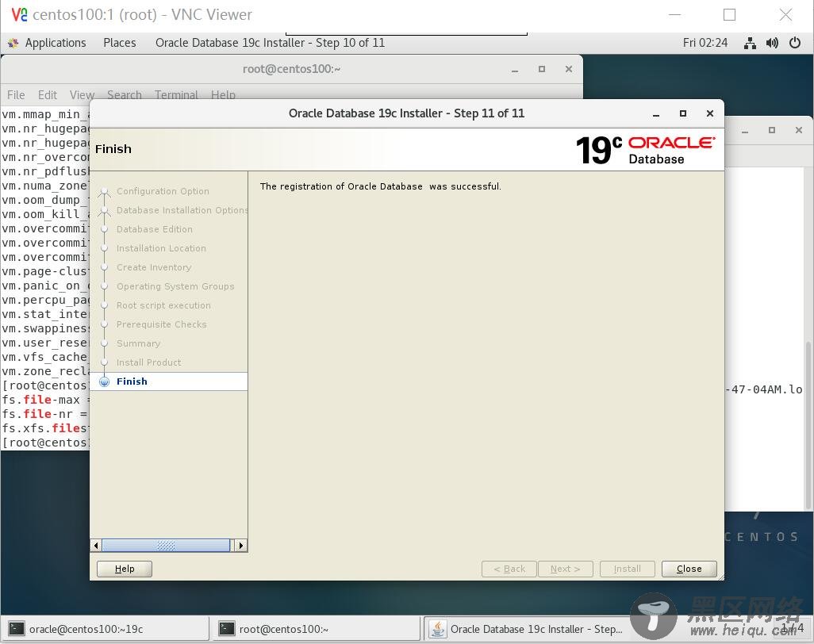
Task: Click left arrow of sidebar horizontal scrollbar
Action: (96, 546)
